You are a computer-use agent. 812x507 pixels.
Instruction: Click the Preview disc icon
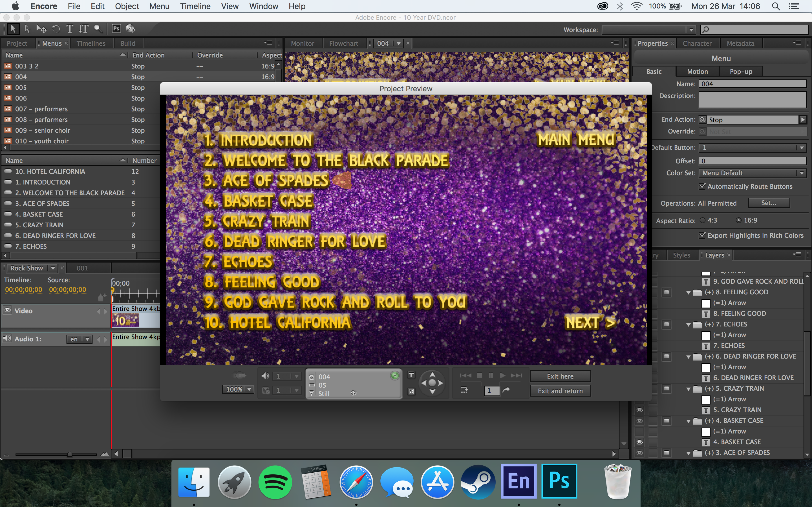click(130, 29)
